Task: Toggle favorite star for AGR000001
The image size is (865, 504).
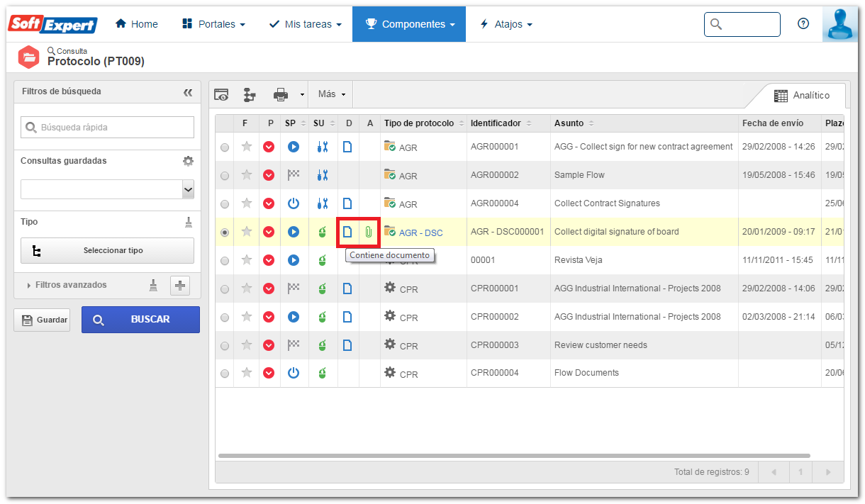Action: (247, 147)
